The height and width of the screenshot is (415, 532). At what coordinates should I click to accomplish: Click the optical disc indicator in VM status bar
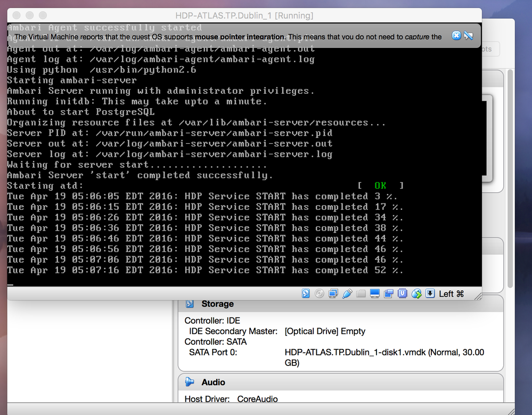click(320, 294)
